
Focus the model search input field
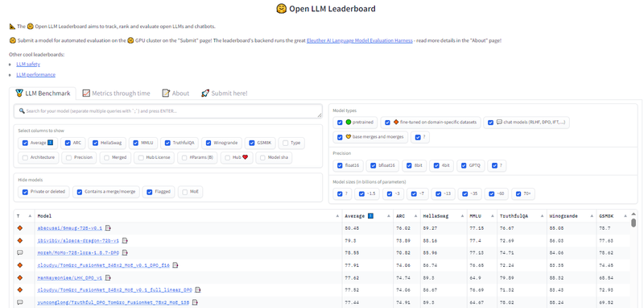click(x=168, y=111)
